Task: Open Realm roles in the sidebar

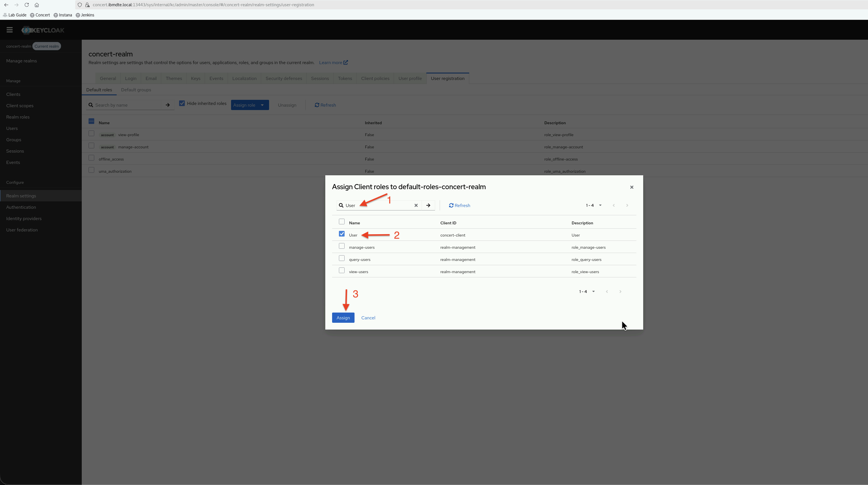Action: [x=18, y=117]
